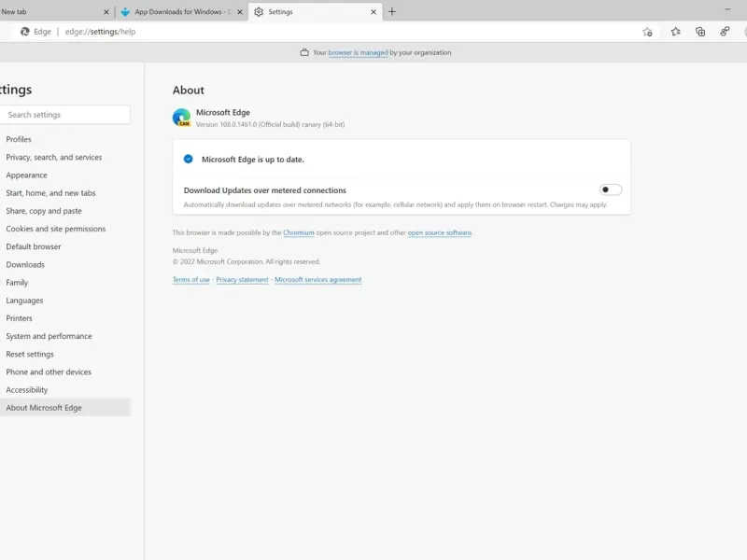
Task: Switch to the New tab tab
Action: click(x=52, y=12)
